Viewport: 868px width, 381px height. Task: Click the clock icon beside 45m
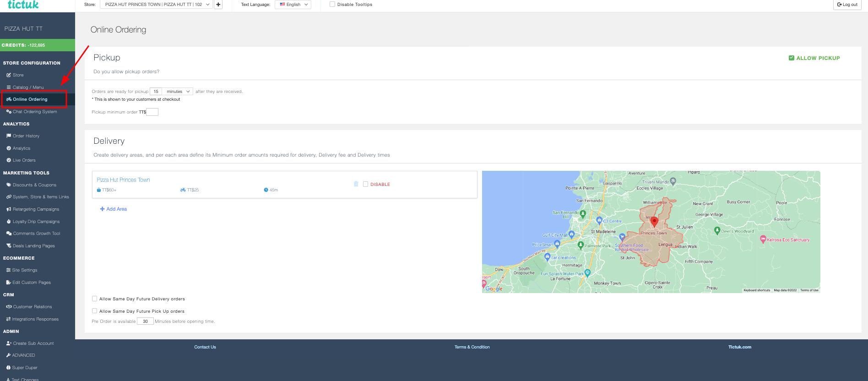click(266, 190)
